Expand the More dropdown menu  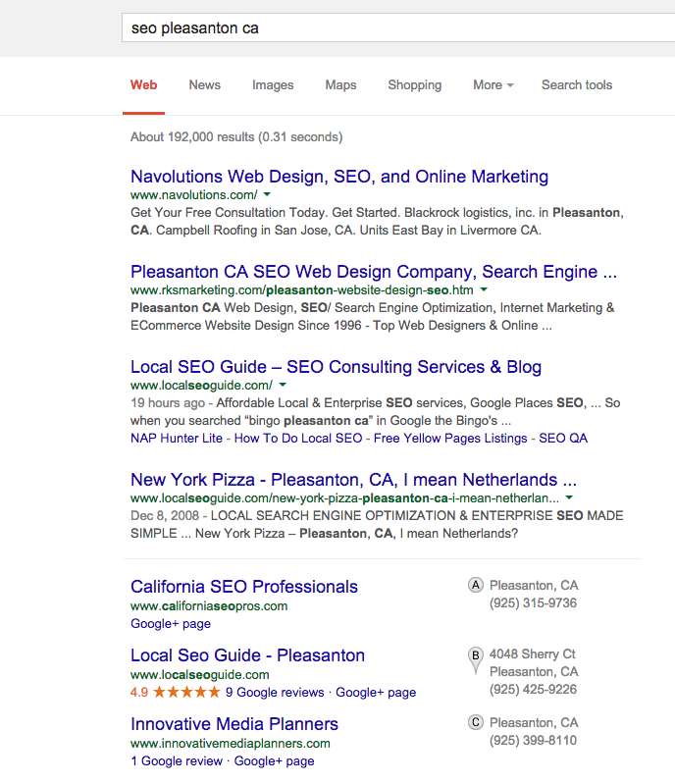[x=493, y=85]
